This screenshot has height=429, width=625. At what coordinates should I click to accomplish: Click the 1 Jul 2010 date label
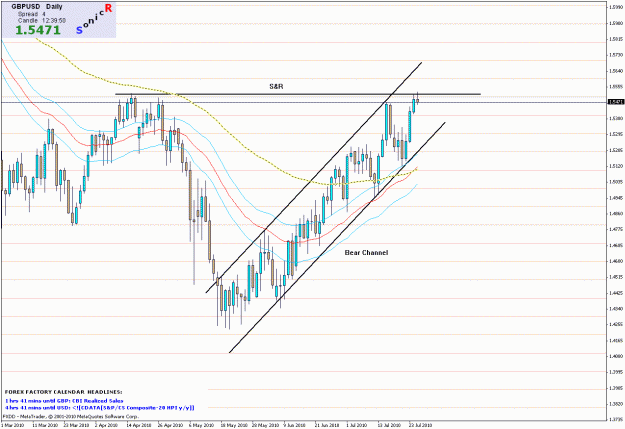pos(357,425)
